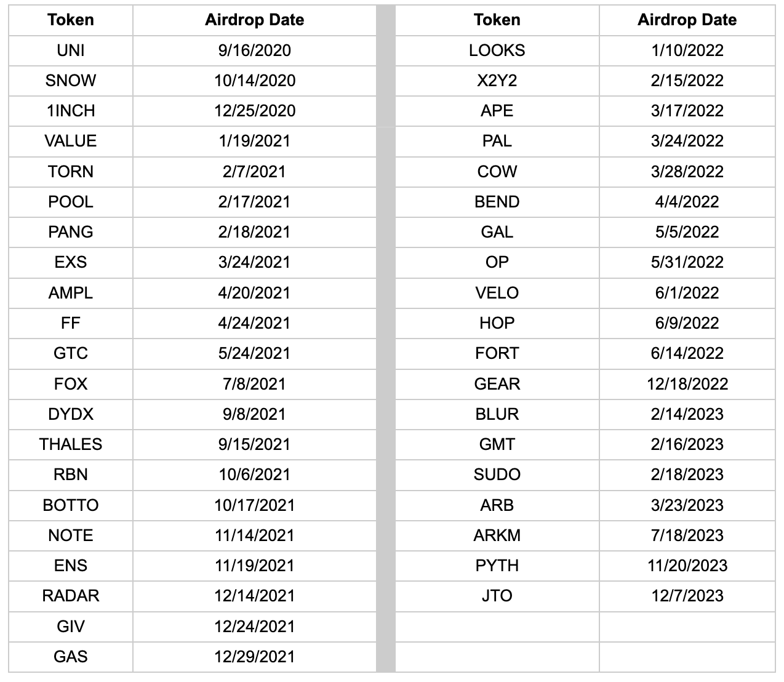The height and width of the screenshot is (682, 784).
Task: Click the GEAR date cell 12/18/2022
Action: click(687, 384)
